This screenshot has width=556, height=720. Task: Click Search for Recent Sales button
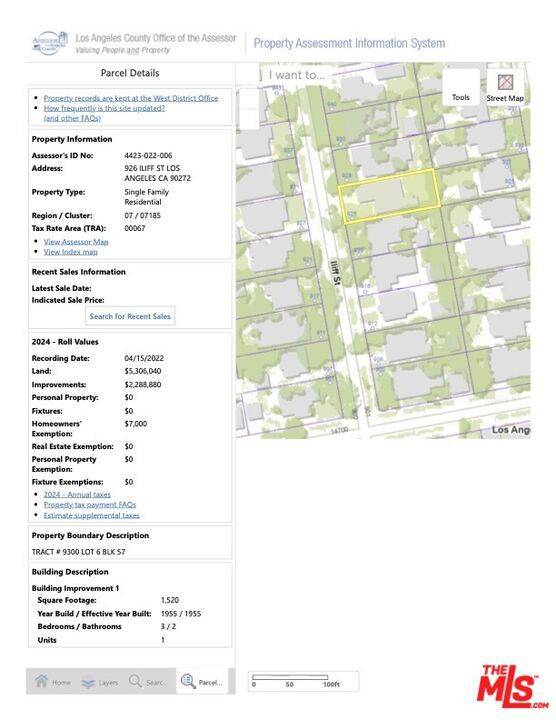130,316
